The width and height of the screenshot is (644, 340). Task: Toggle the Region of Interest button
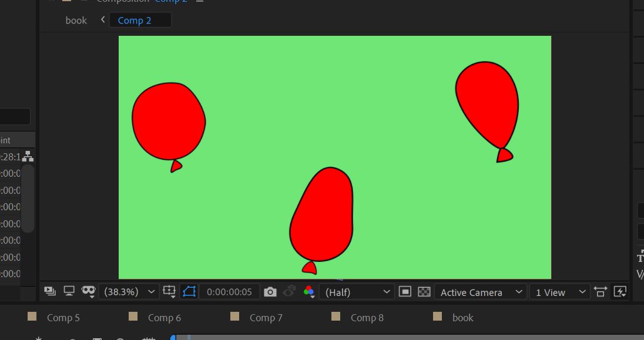189,291
